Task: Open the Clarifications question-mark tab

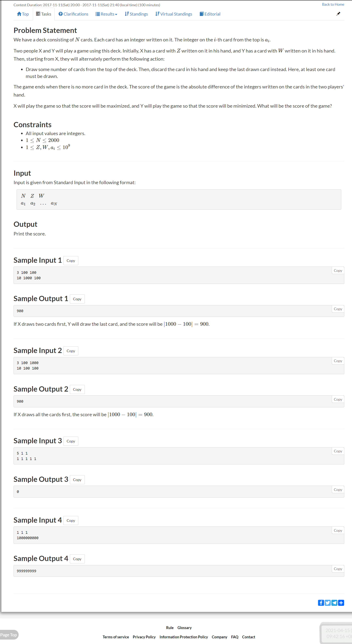Action: tap(73, 14)
